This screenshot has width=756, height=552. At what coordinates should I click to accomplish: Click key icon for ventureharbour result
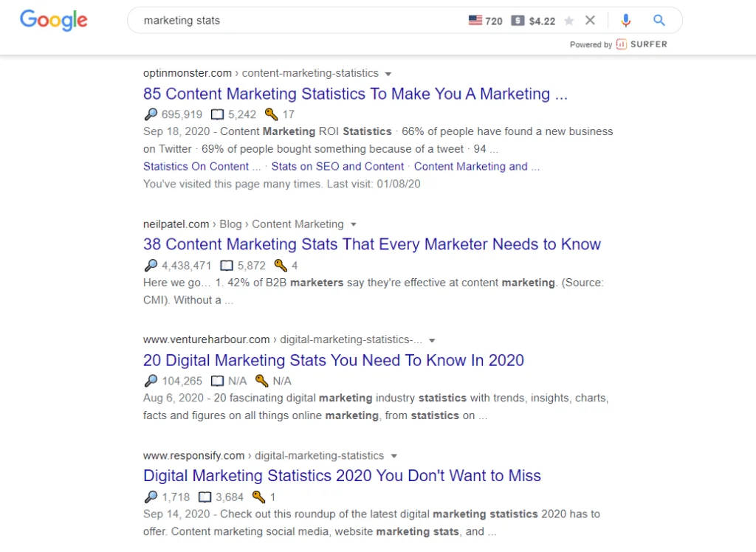[262, 381]
